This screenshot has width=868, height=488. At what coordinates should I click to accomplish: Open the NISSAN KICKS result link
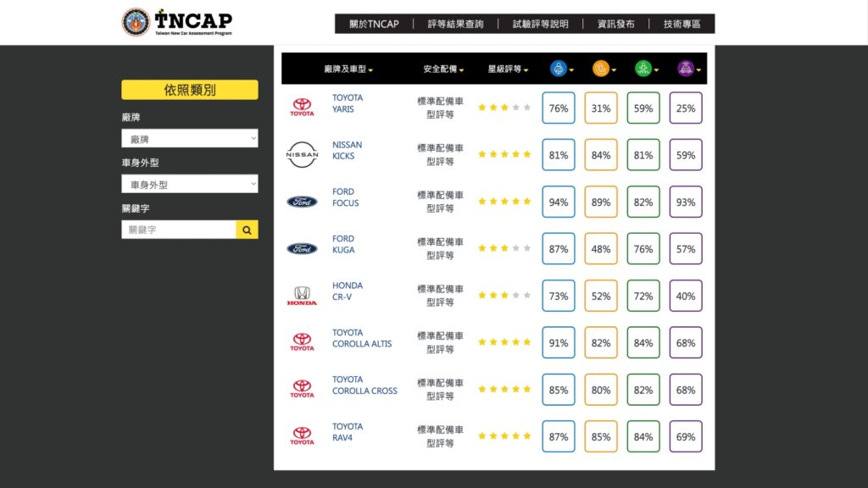tap(347, 151)
